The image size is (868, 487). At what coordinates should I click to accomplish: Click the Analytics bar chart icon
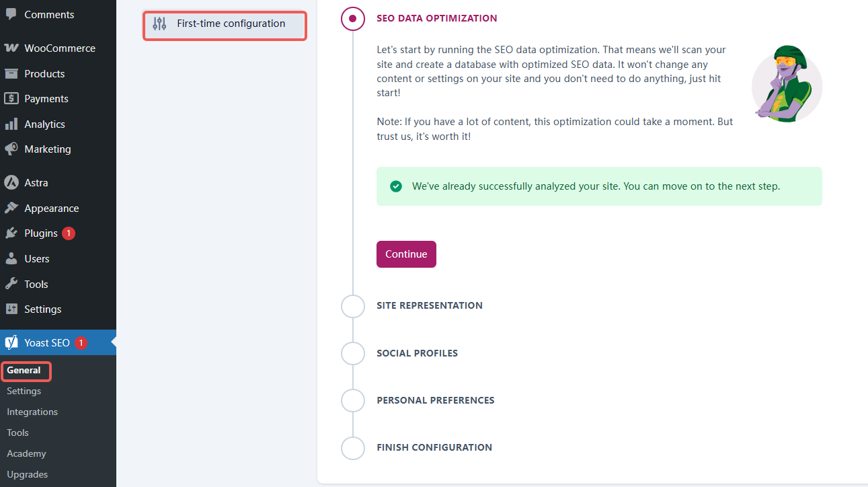[11, 124]
